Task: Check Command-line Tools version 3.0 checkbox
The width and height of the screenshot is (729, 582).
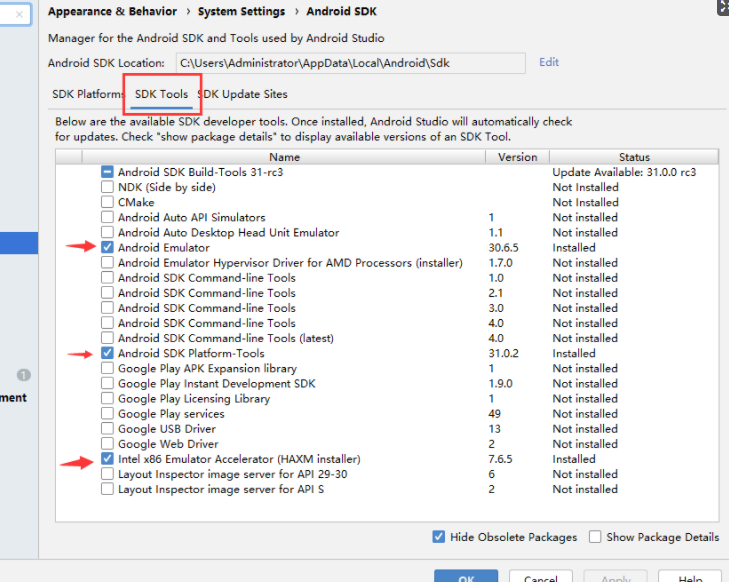Action: (107, 308)
